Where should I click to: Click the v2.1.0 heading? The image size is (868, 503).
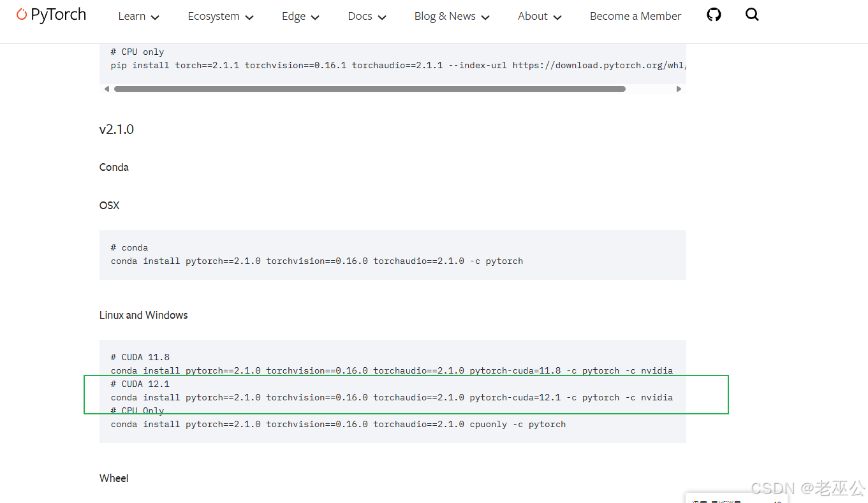pos(116,129)
